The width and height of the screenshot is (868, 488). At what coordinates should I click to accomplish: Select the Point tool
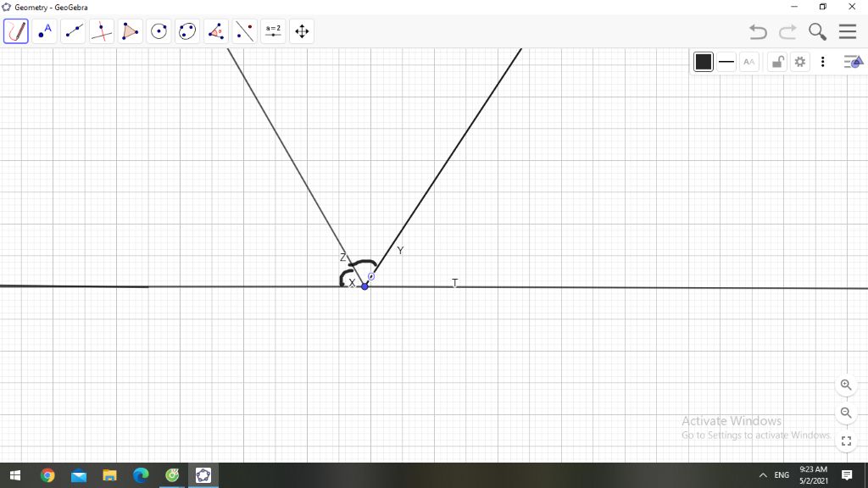(x=44, y=31)
